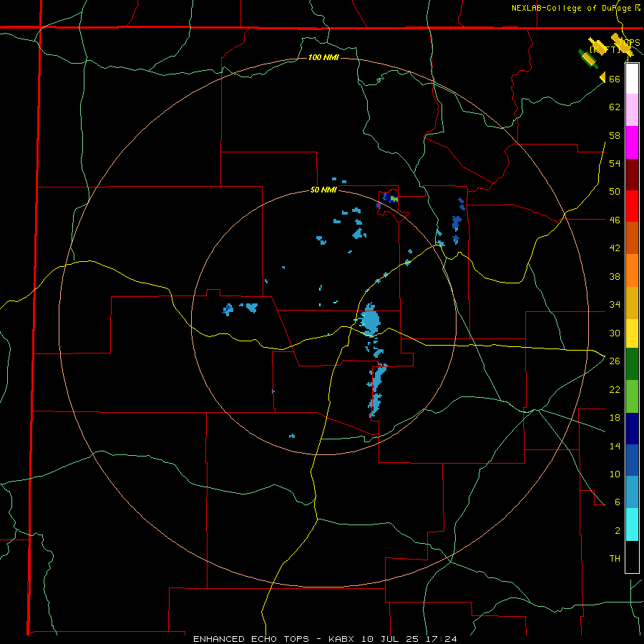The height and width of the screenshot is (644, 644).
Task: Pick the dark orange swatch below 46
Action: tap(632, 238)
